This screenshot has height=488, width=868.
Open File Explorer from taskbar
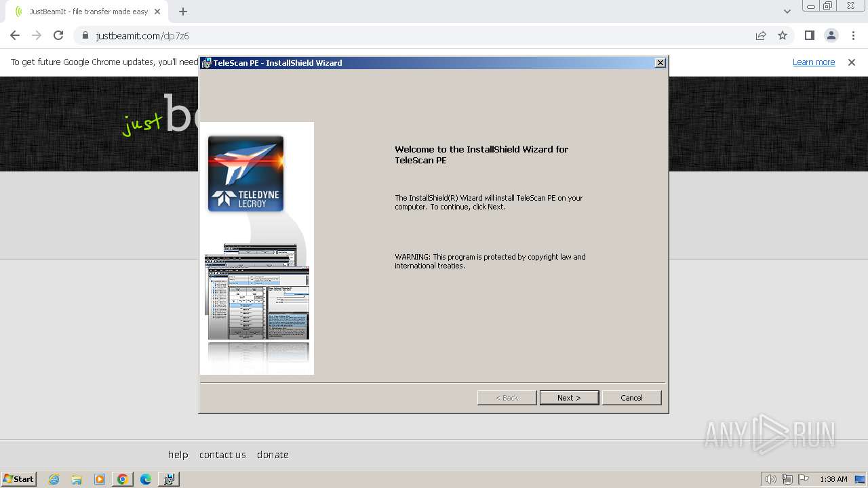pos(77,479)
